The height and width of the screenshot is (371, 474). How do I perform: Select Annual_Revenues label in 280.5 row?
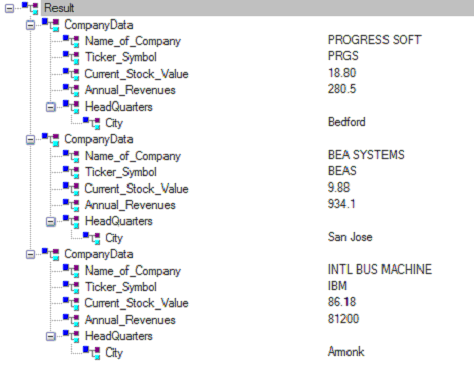(x=130, y=90)
